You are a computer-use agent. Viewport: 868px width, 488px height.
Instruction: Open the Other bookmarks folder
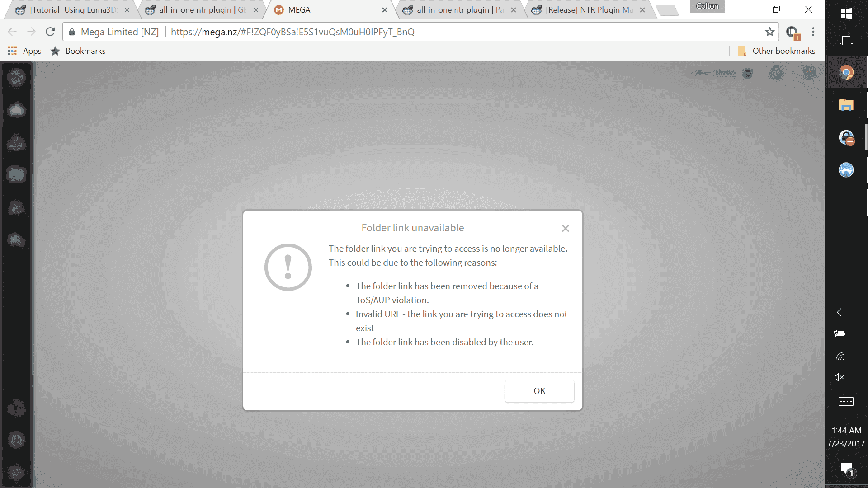tap(777, 51)
